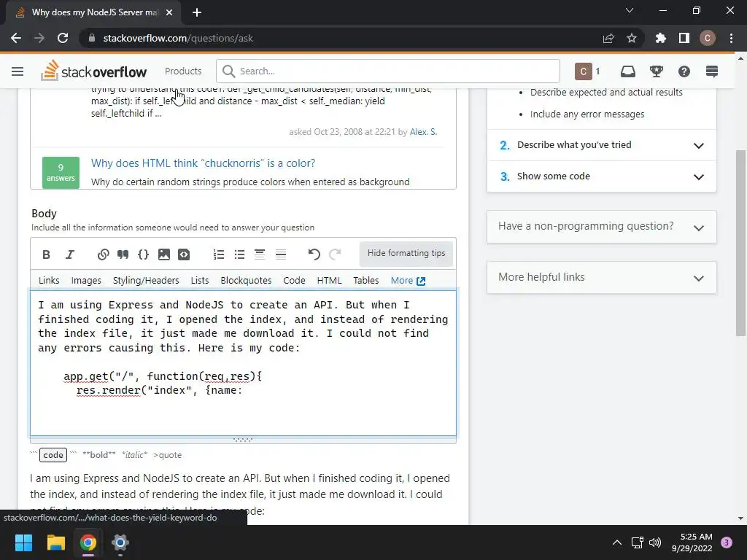This screenshot has width=747, height=560.
Task: Toggle bold formatting in the editor
Action: pos(46,254)
